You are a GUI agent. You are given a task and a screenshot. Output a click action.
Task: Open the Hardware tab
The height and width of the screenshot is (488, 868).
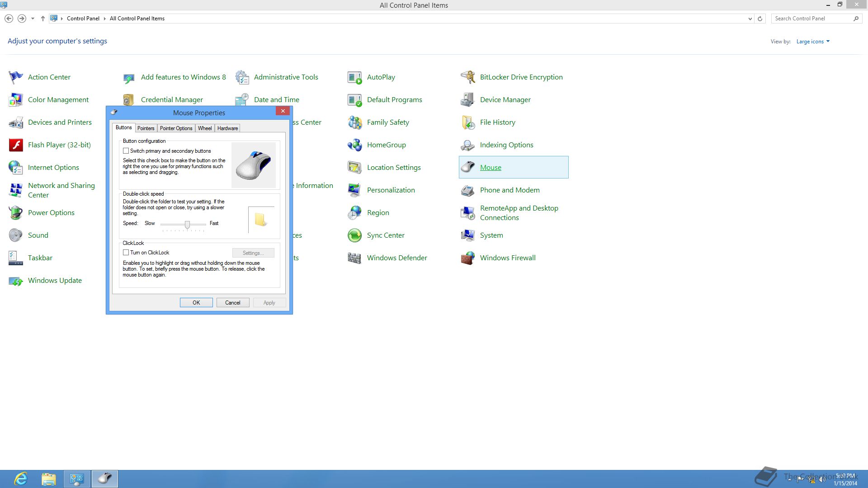pos(227,128)
